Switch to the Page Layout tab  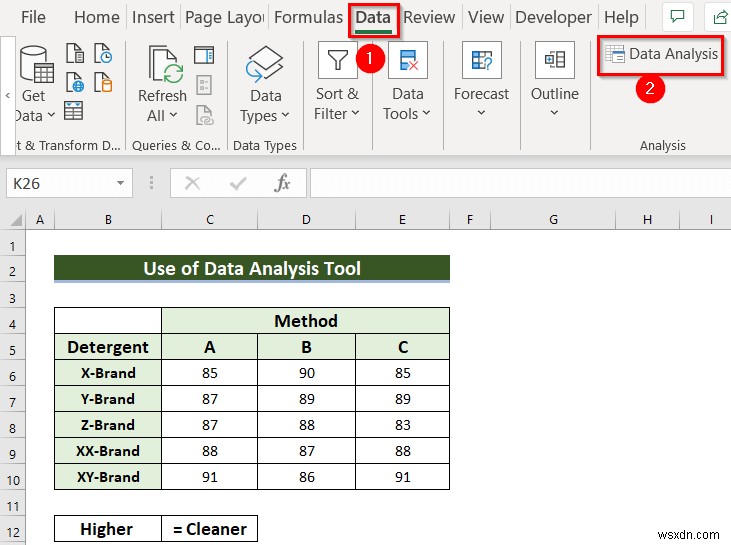tap(225, 18)
